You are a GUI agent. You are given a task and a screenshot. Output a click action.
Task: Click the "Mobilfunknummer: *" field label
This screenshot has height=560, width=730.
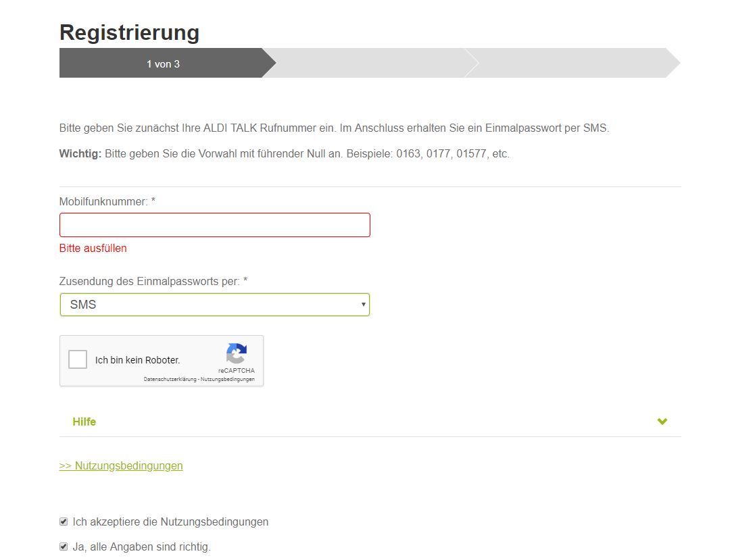[107, 201]
